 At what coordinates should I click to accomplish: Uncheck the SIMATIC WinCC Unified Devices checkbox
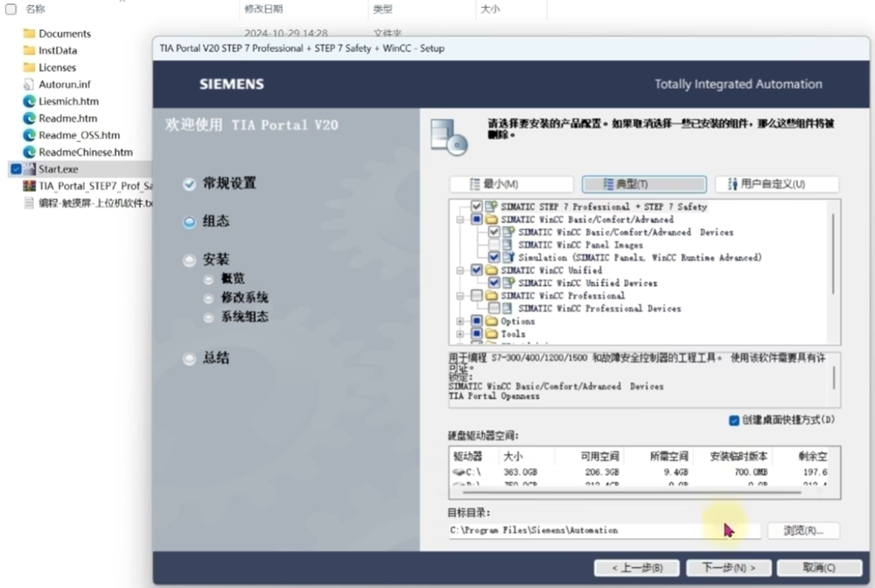pyautogui.click(x=493, y=283)
